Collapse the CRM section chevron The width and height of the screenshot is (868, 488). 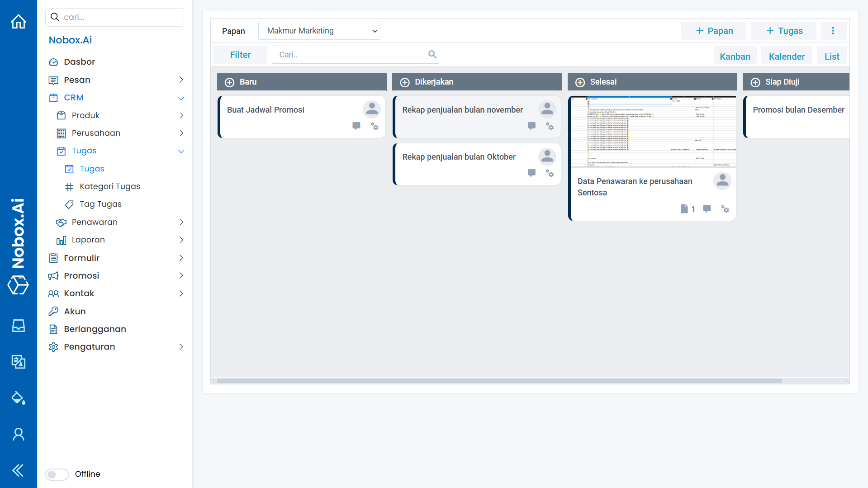(181, 98)
